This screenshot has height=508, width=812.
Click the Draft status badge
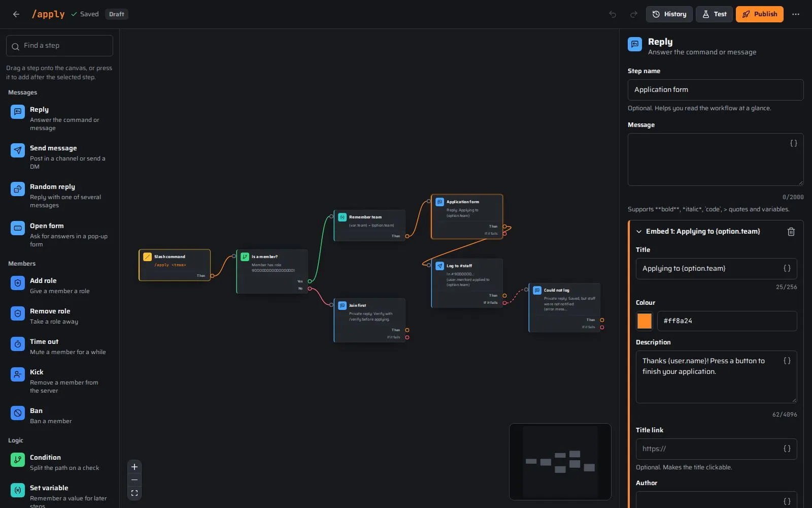117,14
